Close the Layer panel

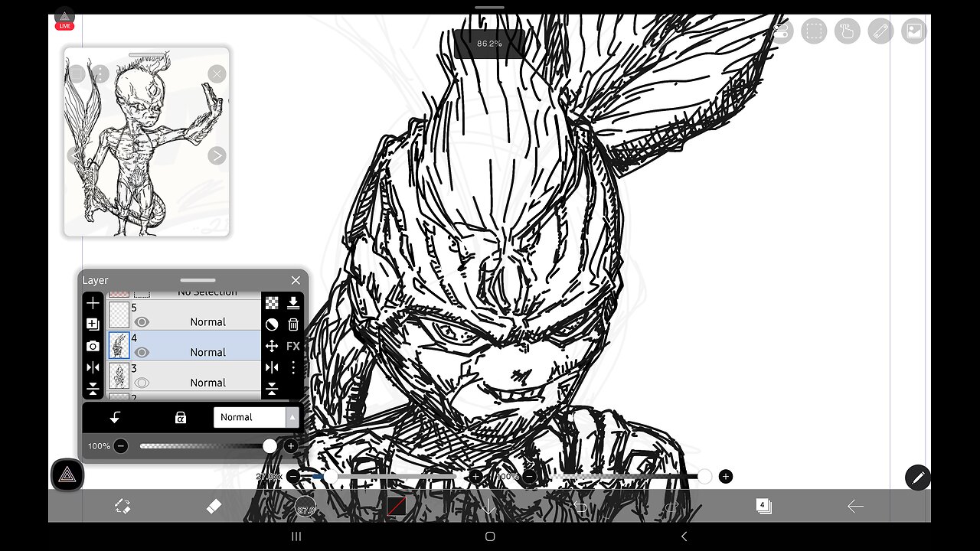296,280
